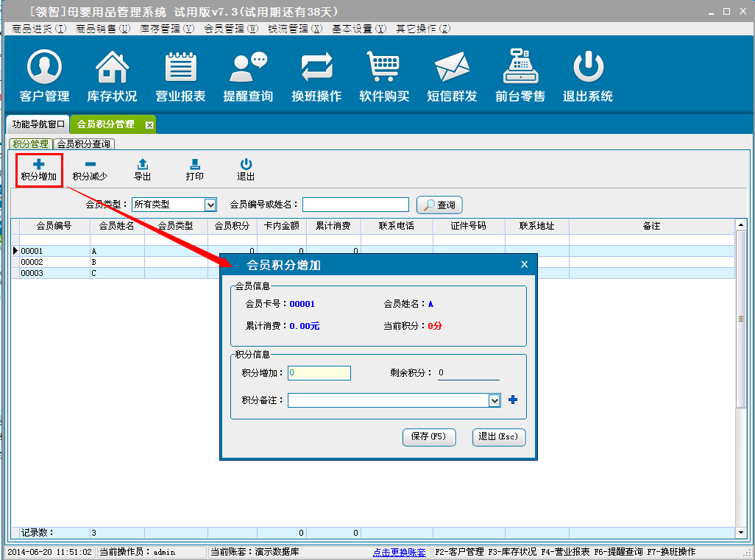Expand the 会员类型 dropdown
This screenshot has height=560, width=755.
210,205
